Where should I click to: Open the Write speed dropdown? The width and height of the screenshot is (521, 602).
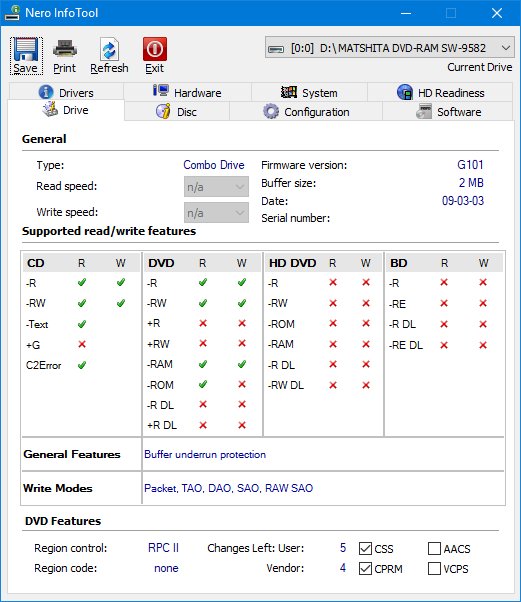tap(216, 213)
